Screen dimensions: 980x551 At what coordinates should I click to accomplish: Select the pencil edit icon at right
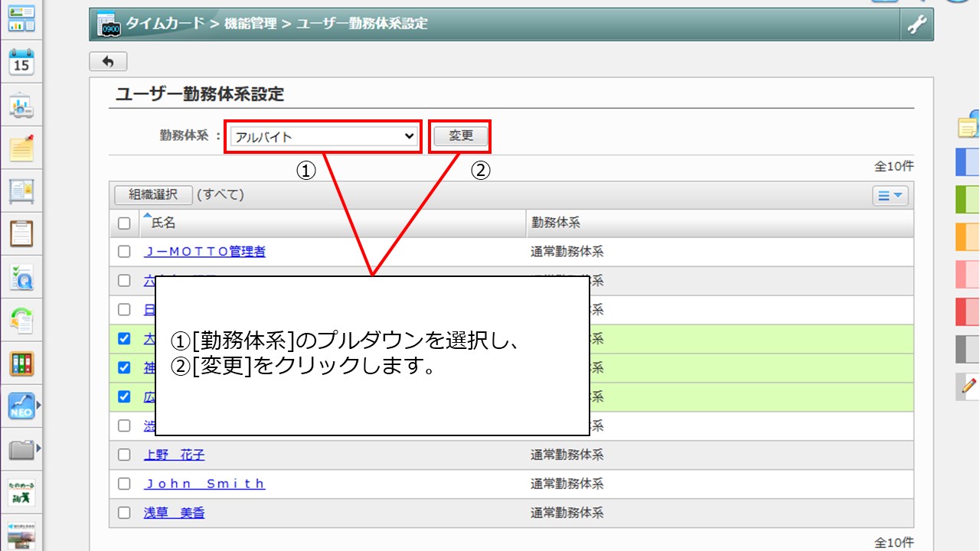coord(969,386)
